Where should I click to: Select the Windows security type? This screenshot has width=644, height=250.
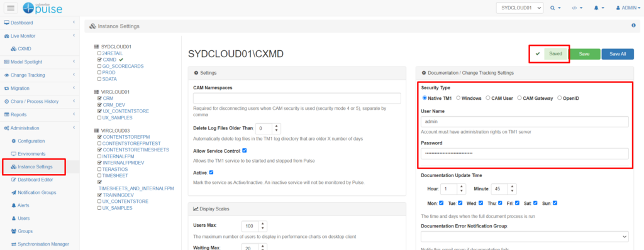pyautogui.click(x=458, y=98)
